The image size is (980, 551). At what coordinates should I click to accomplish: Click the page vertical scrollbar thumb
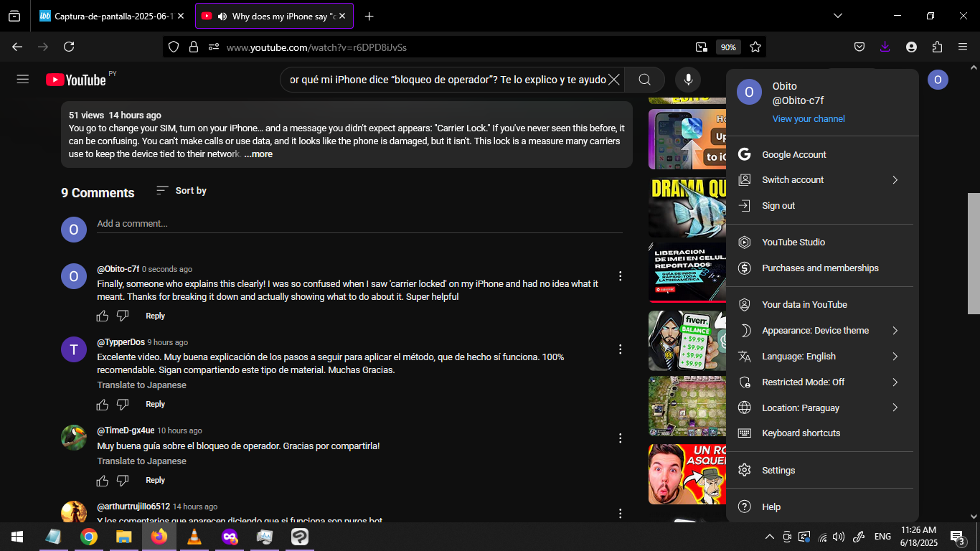click(974, 253)
